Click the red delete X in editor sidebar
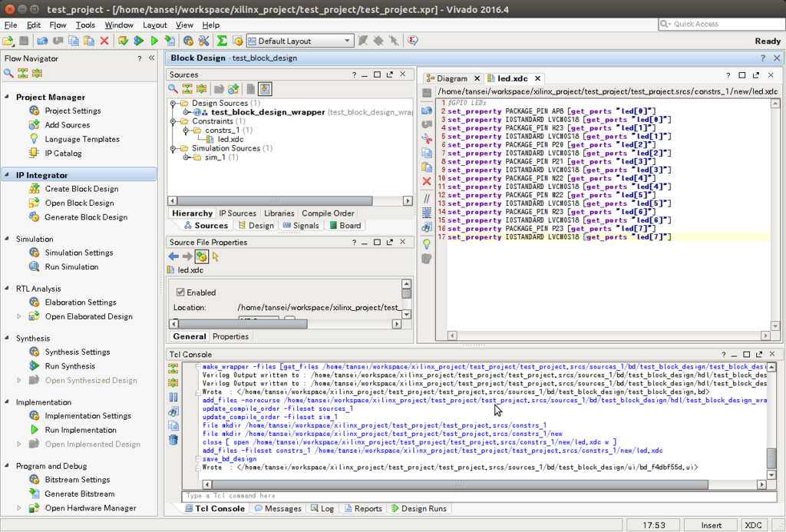Image resolution: width=786 pixels, height=532 pixels. (427, 181)
